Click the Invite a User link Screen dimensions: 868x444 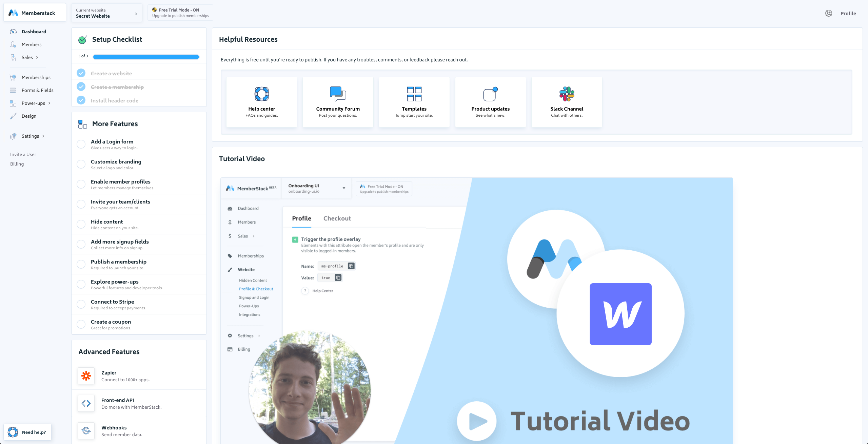[23, 154]
